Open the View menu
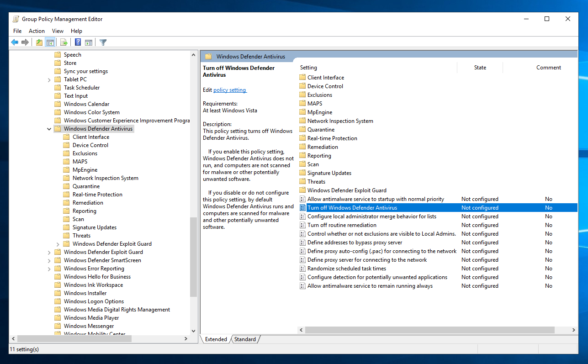Screen dimensions: 588x364 58,31
